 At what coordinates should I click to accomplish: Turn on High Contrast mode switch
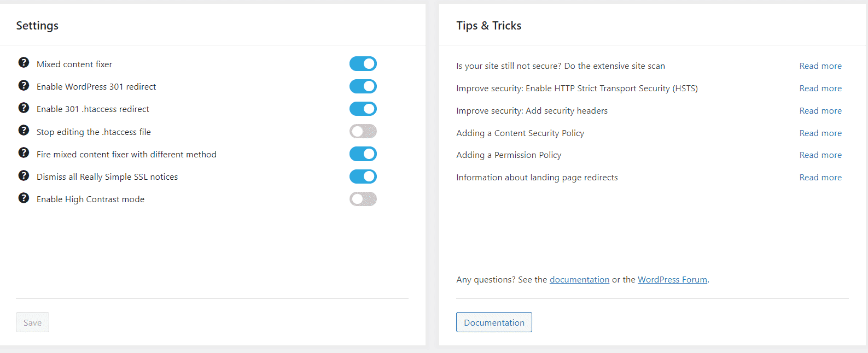(x=363, y=199)
